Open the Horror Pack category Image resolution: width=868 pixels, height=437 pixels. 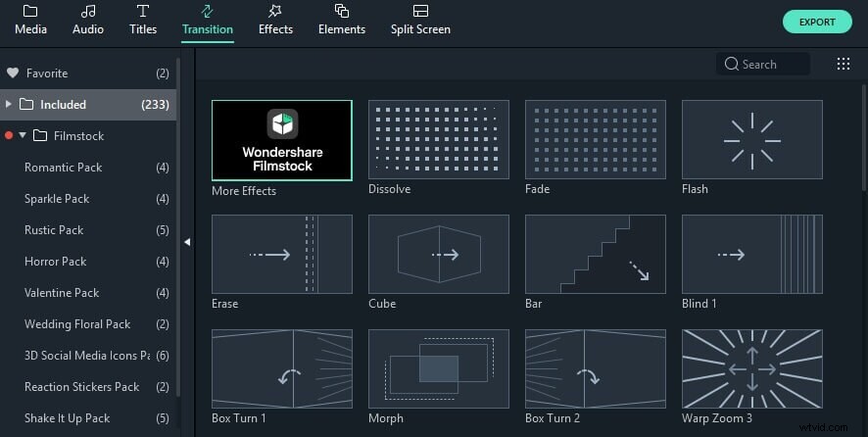pyautogui.click(x=56, y=262)
